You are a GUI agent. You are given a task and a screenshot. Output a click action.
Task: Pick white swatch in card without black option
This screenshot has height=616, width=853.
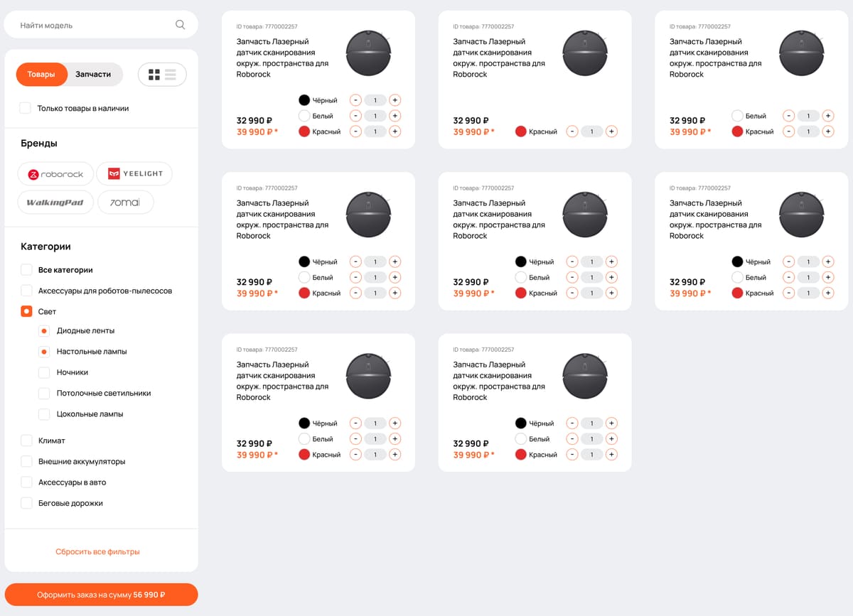tap(737, 116)
